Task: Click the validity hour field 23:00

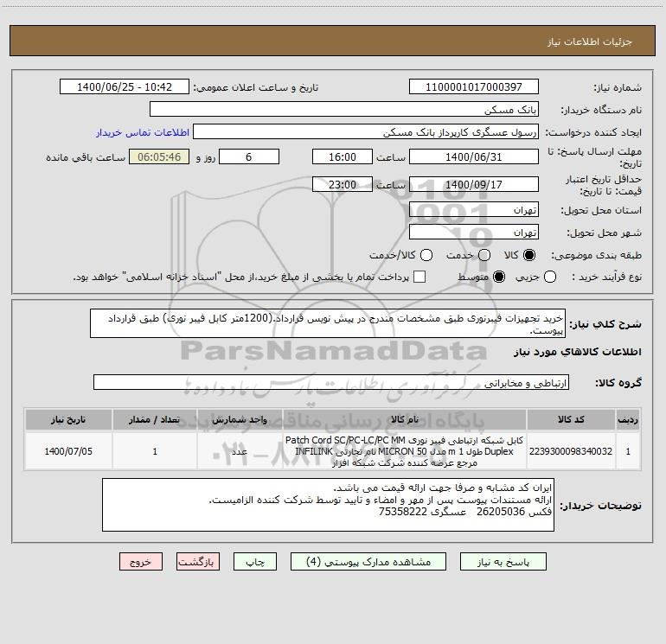Action: point(343,184)
